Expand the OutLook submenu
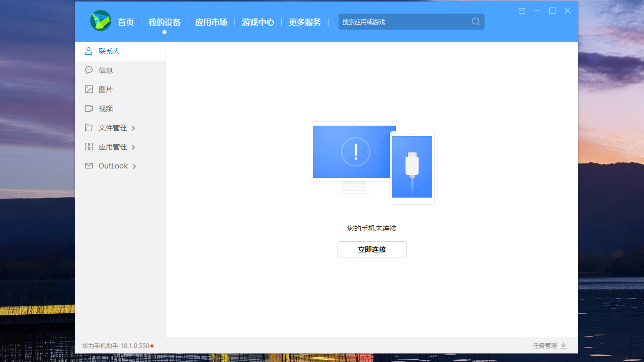The image size is (644, 362). (x=134, y=166)
